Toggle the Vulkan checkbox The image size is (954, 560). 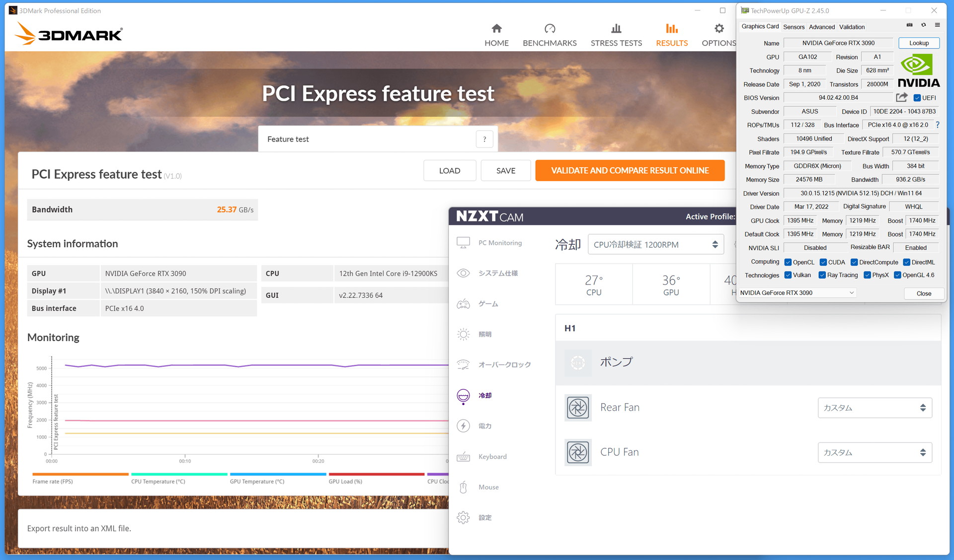pos(788,275)
